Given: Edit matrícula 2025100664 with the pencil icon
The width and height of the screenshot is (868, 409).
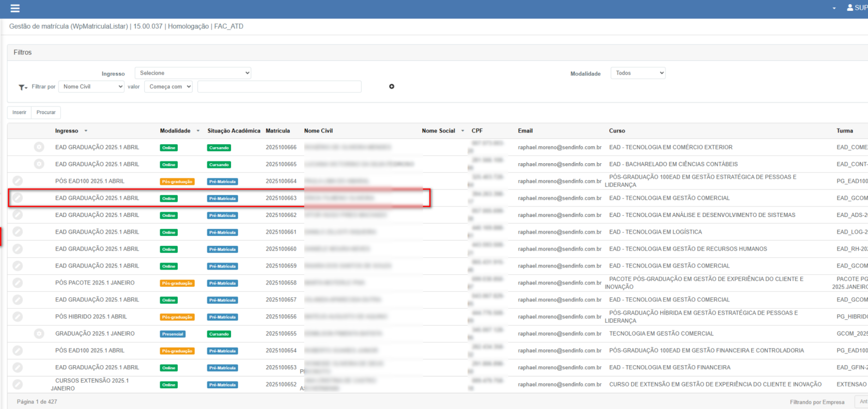Looking at the screenshot, I should pyautogui.click(x=18, y=181).
